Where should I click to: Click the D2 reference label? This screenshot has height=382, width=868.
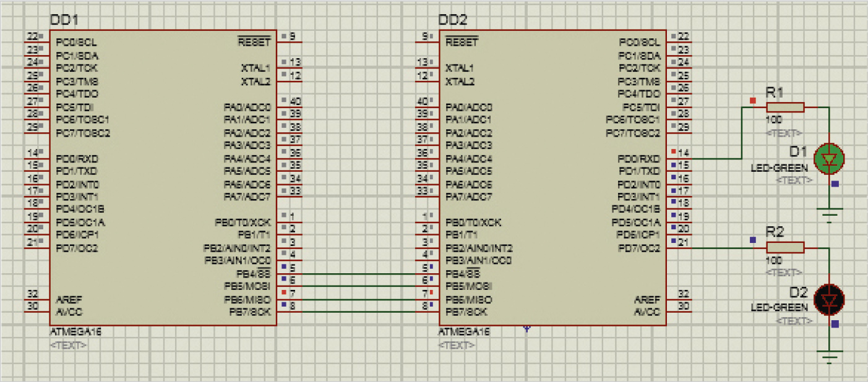[798, 292]
